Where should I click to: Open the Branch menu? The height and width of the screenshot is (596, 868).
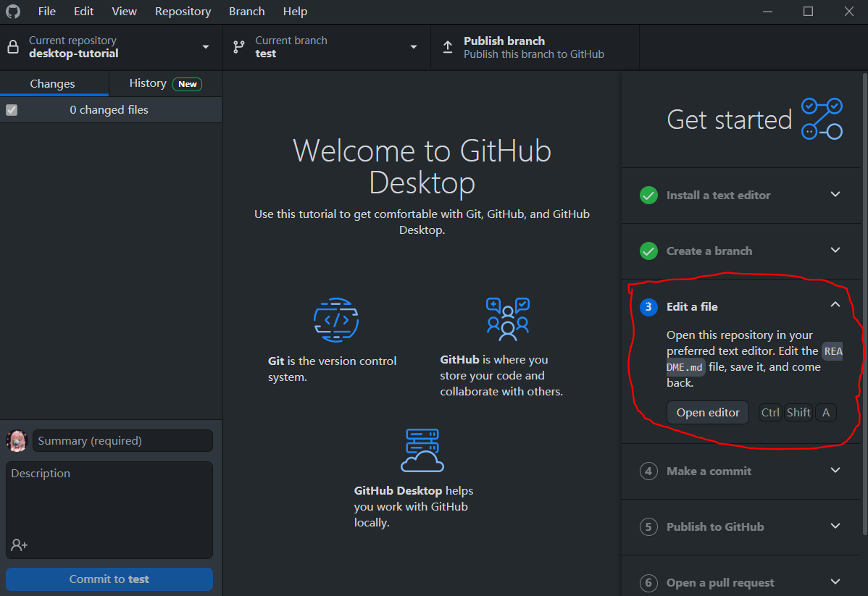pyautogui.click(x=247, y=12)
